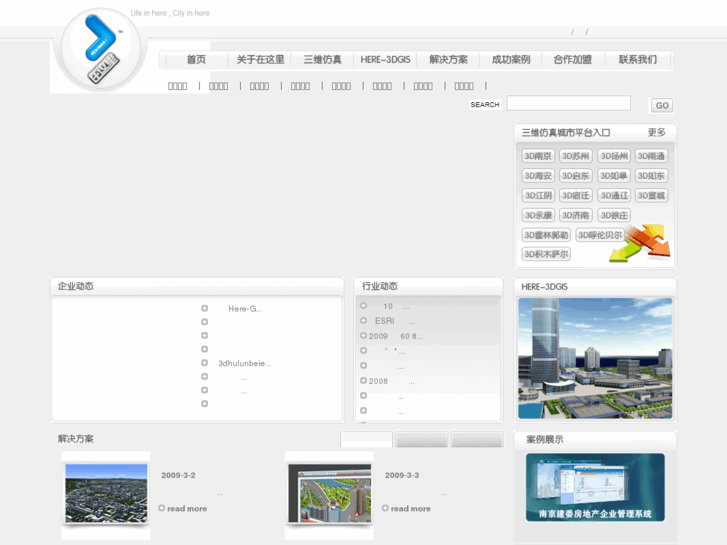
Task: Click read more under 2009-3-2
Action: tap(187, 509)
